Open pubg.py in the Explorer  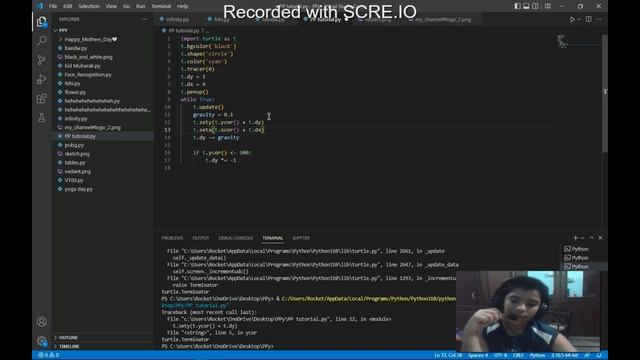(74, 145)
